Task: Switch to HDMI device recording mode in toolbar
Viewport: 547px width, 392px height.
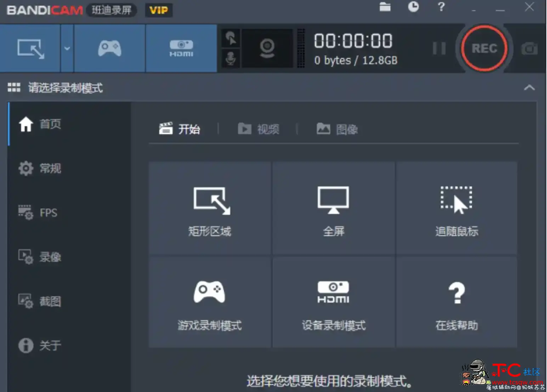Action: (x=181, y=49)
